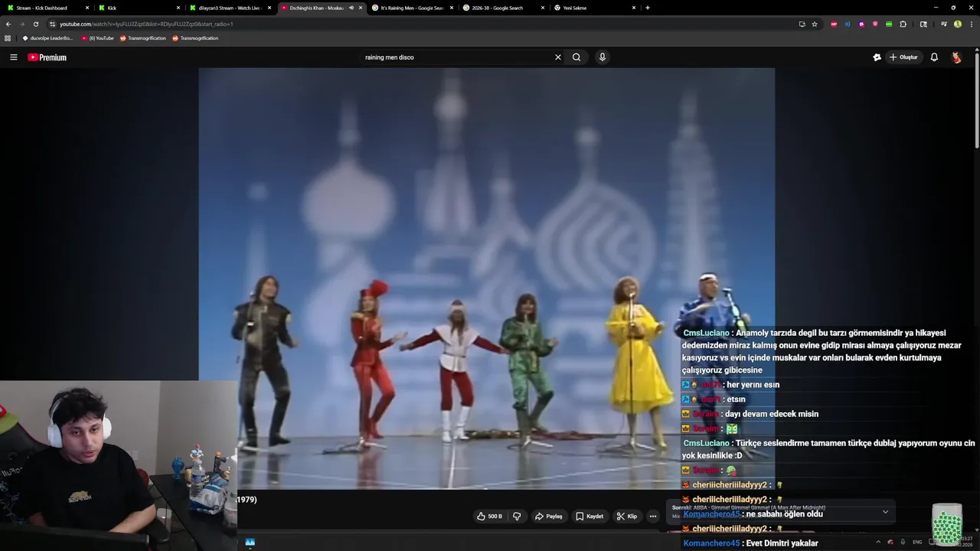980x551 pixels.
Task: Open the YouTube guide hamburger menu
Action: [x=13, y=57]
